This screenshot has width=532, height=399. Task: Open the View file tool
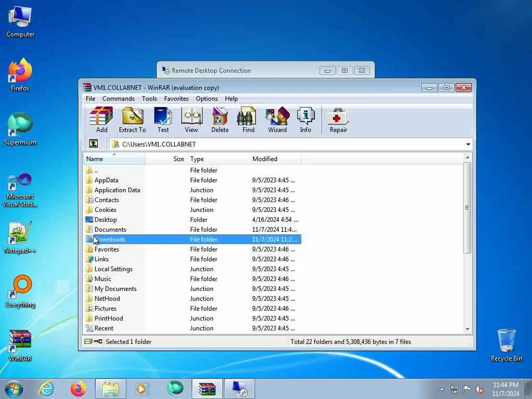click(x=191, y=120)
